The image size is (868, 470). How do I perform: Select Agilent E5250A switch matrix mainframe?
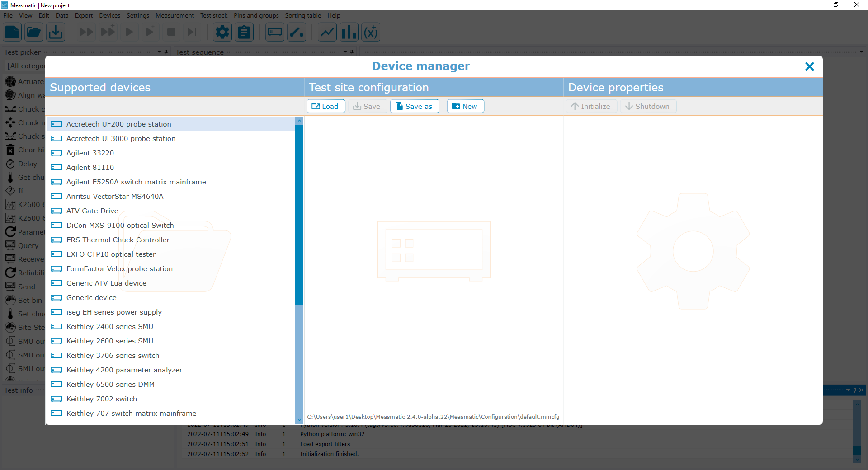(170, 182)
